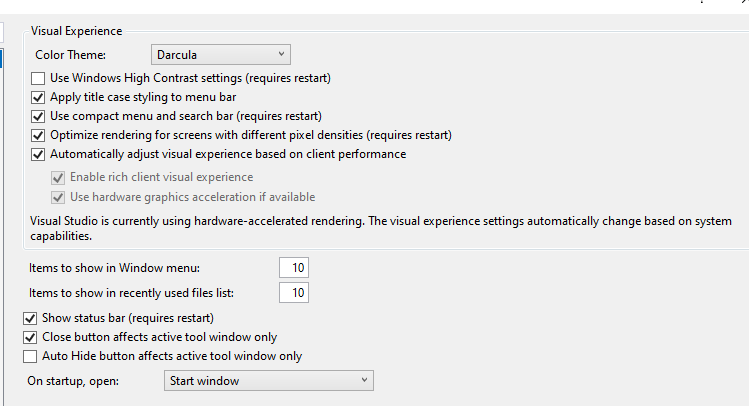Click the Color Theme label text
Screen dimensions: 749x406
71,54
